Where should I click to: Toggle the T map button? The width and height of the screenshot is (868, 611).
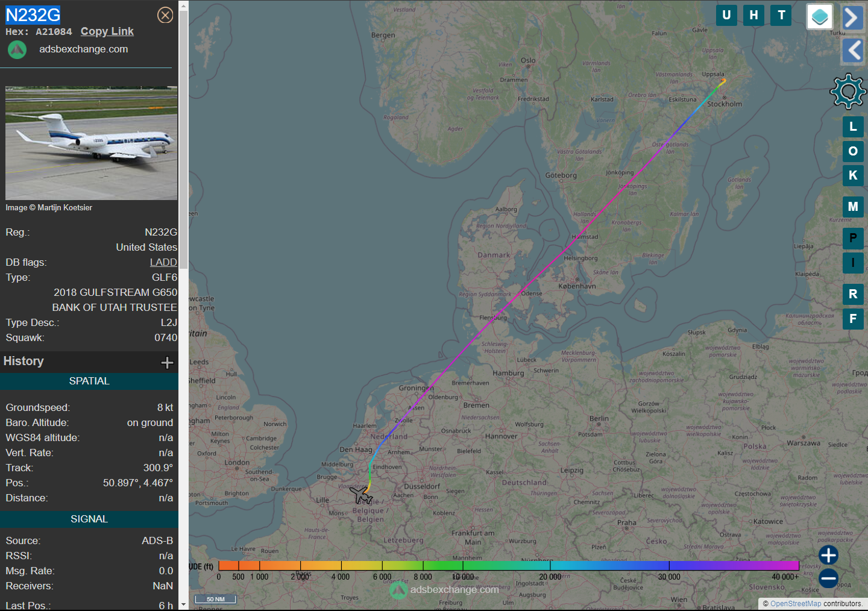781,15
